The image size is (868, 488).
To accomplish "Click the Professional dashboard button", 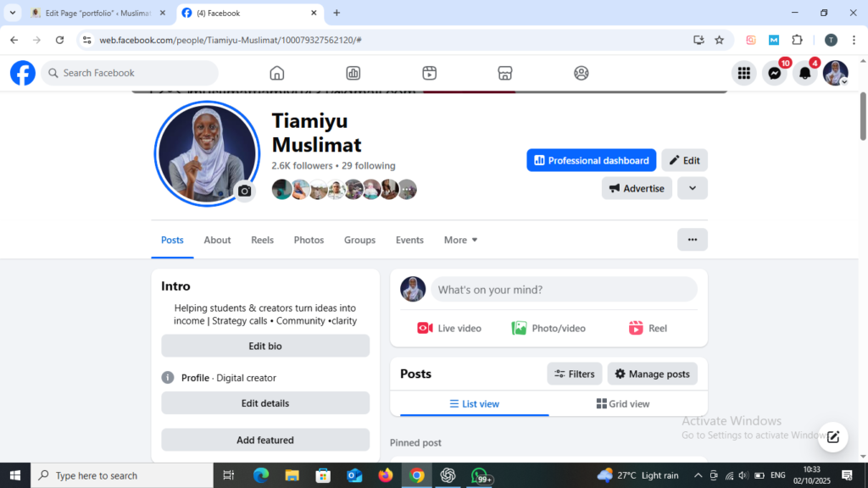I will [x=591, y=160].
